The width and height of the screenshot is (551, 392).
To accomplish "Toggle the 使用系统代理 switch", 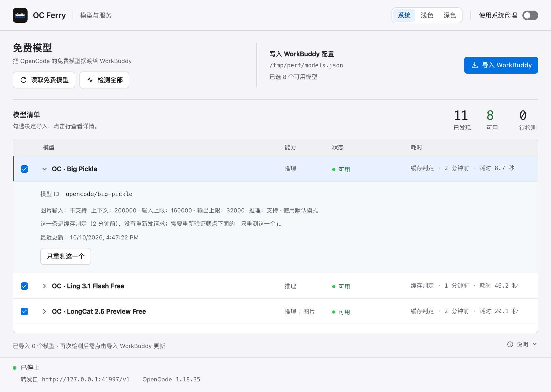I will pos(530,15).
